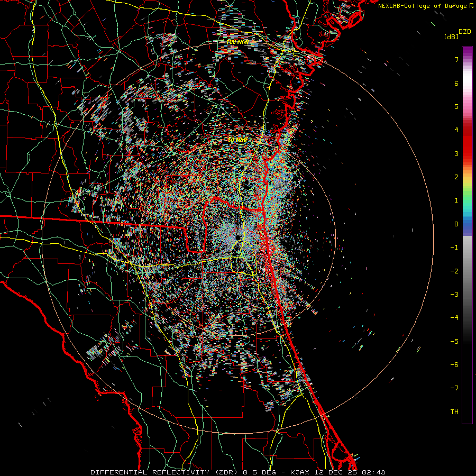Click the color scale tick labeled 6
The height and width of the screenshot is (476, 476).
pyautogui.click(x=456, y=84)
